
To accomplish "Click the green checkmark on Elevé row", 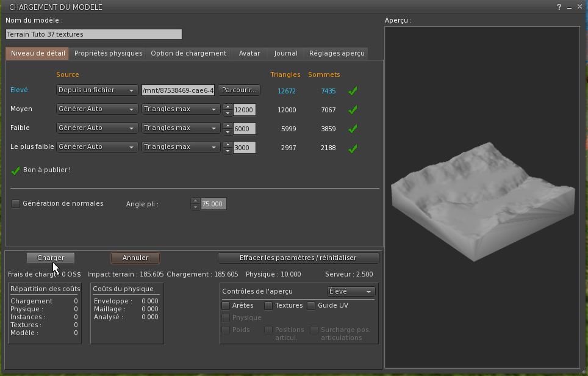I will (x=353, y=91).
